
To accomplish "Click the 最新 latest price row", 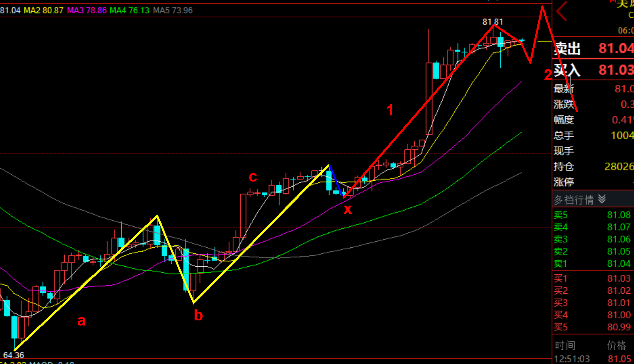I will 593,89.
